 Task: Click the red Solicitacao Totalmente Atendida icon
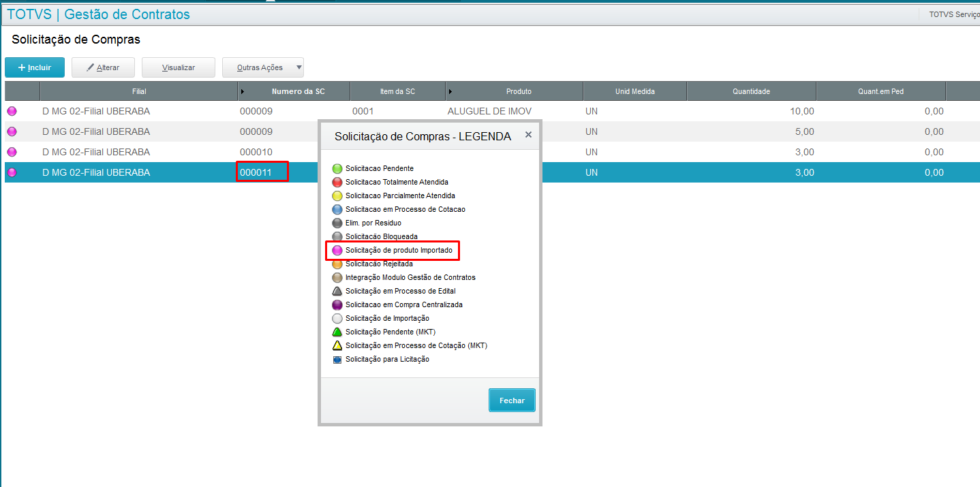(x=337, y=182)
